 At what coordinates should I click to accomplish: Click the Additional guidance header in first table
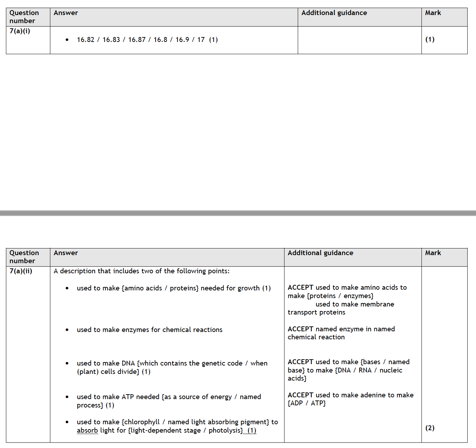[334, 13]
